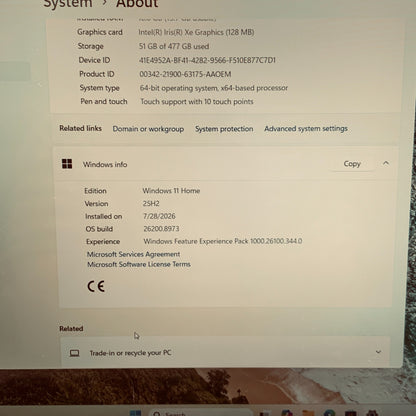Click the About breadcrumb heading
416x416 pixels.
pyautogui.click(x=137, y=3)
